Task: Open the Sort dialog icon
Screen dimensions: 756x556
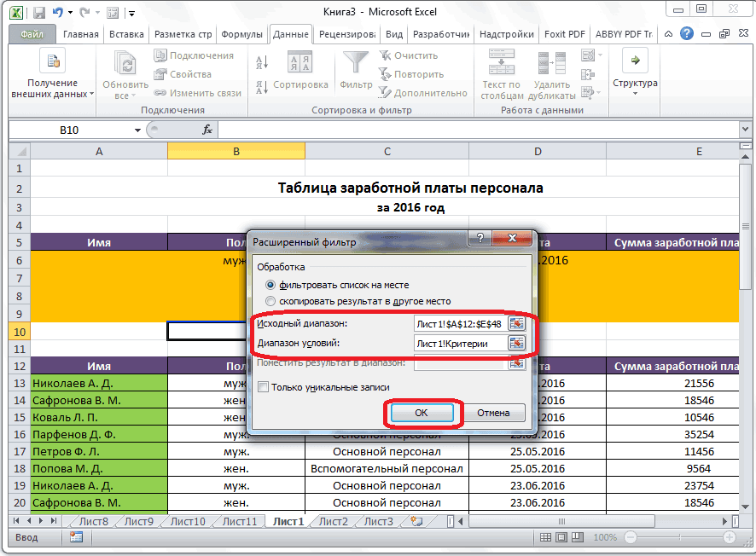Action: point(299,65)
